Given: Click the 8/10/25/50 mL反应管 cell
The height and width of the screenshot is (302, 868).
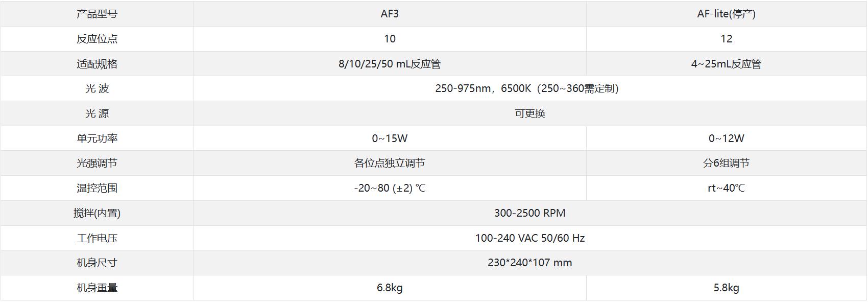Looking at the screenshot, I should 390,64.
